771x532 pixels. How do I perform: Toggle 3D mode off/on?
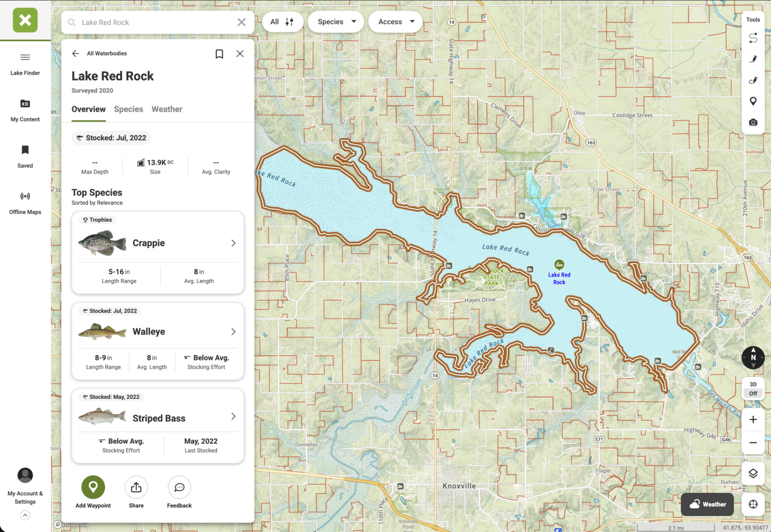pos(753,389)
